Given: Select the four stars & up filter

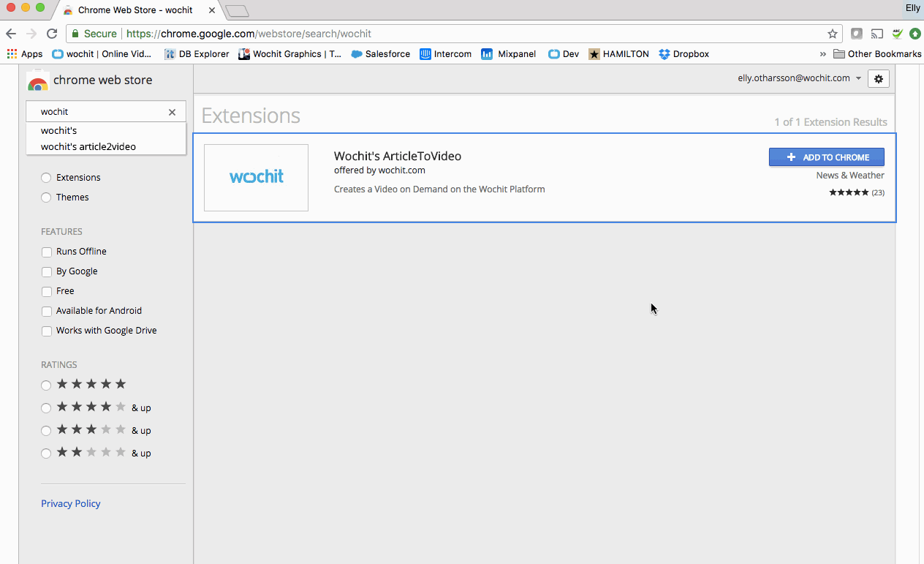Looking at the screenshot, I should coord(46,408).
